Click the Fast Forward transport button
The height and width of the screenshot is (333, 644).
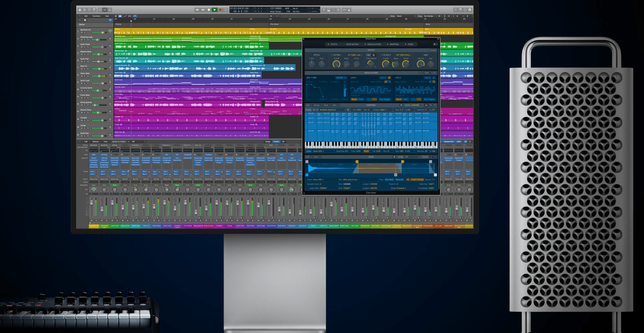(x=203, y=10)
